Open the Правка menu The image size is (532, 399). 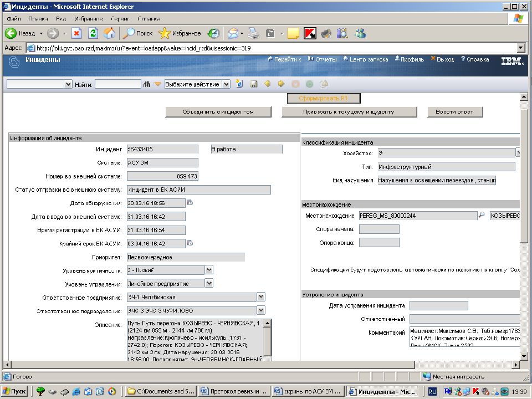coord(38,19)
